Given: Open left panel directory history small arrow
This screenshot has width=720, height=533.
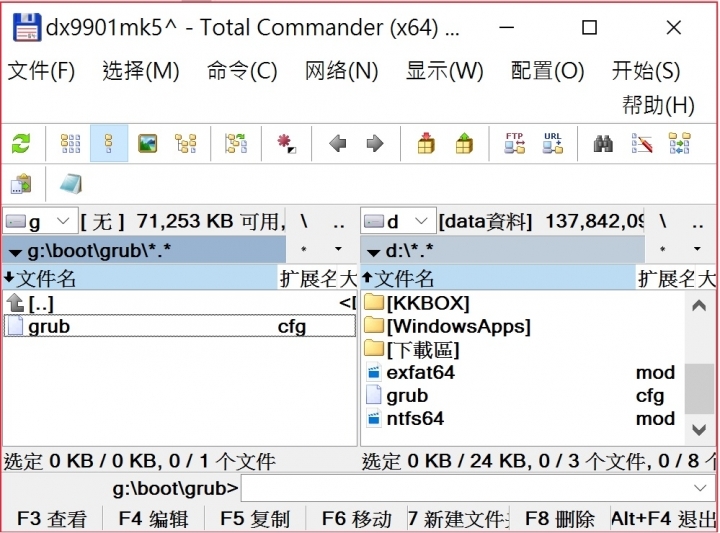Looking at the screenshot, I should 338,249.
